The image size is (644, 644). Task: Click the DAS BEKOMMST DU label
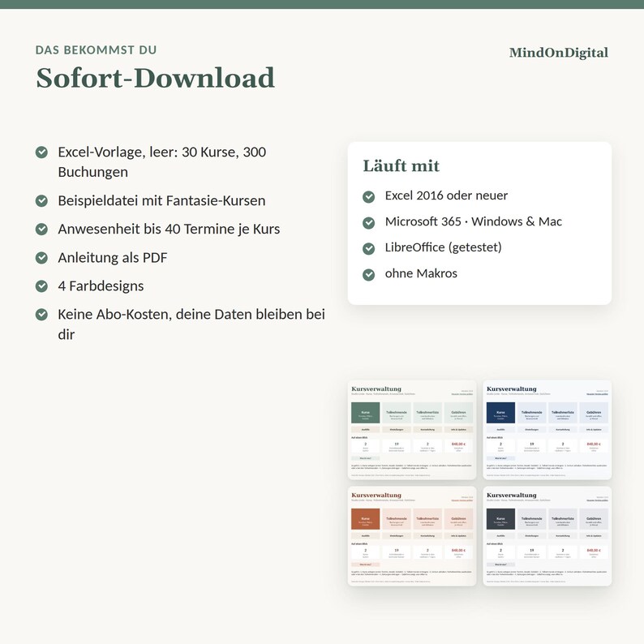coord(96,50)
